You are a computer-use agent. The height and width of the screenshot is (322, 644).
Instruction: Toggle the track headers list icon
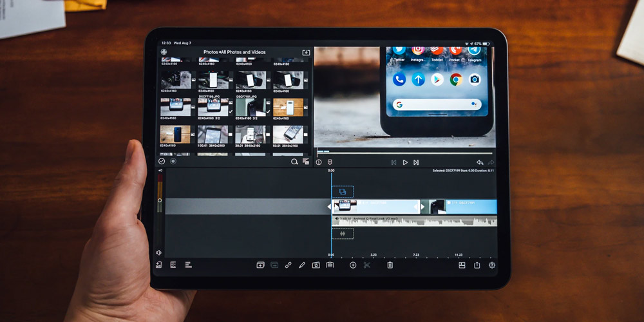[x=173, y=265]
